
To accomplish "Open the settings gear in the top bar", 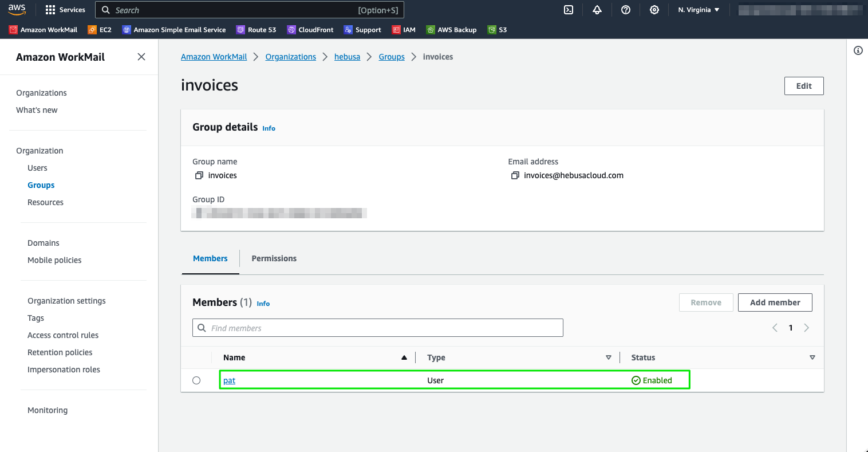I will pos(654,10).
